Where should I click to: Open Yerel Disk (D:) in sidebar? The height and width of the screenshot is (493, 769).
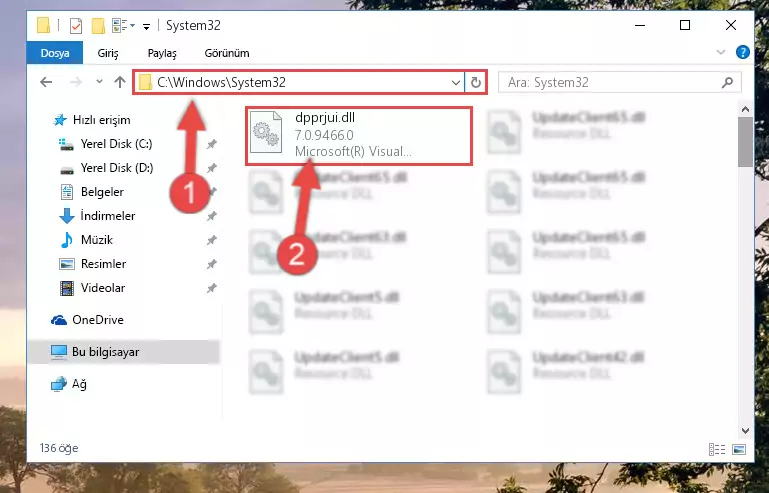[117, 168]
